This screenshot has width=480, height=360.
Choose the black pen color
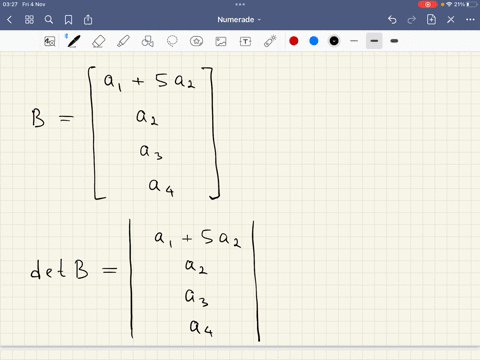point(334,41)
